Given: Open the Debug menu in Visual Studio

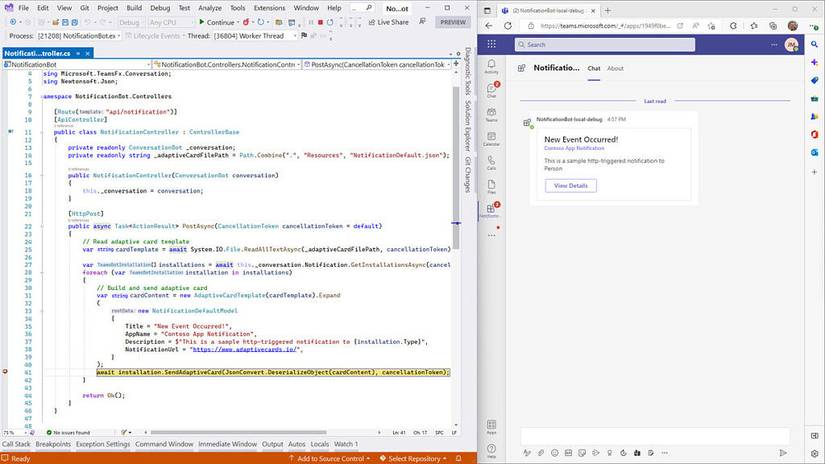Looking at the screenshot, I should click(x=160, y=8).
